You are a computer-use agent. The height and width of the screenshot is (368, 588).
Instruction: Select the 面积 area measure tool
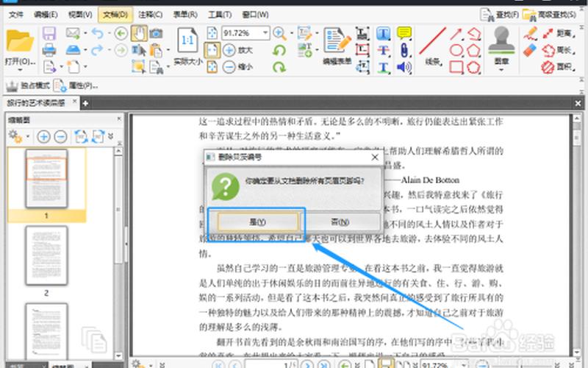[558, 67]
